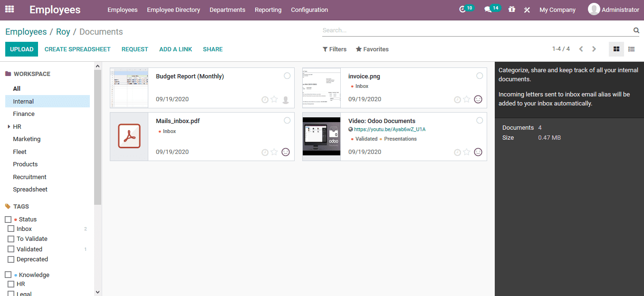644x296 pixels.
Task: Click the gift referral icon
Action: click(x=511, y=10)
